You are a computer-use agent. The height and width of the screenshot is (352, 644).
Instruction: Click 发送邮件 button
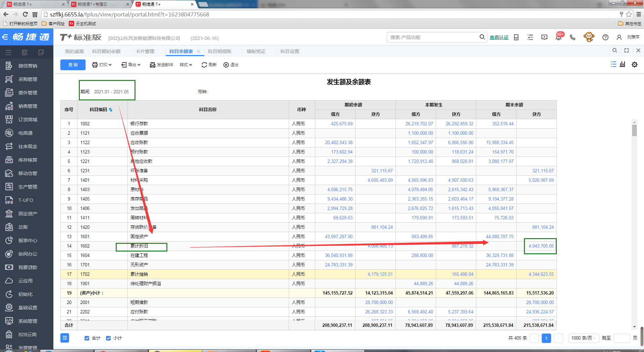click(161, 65)
